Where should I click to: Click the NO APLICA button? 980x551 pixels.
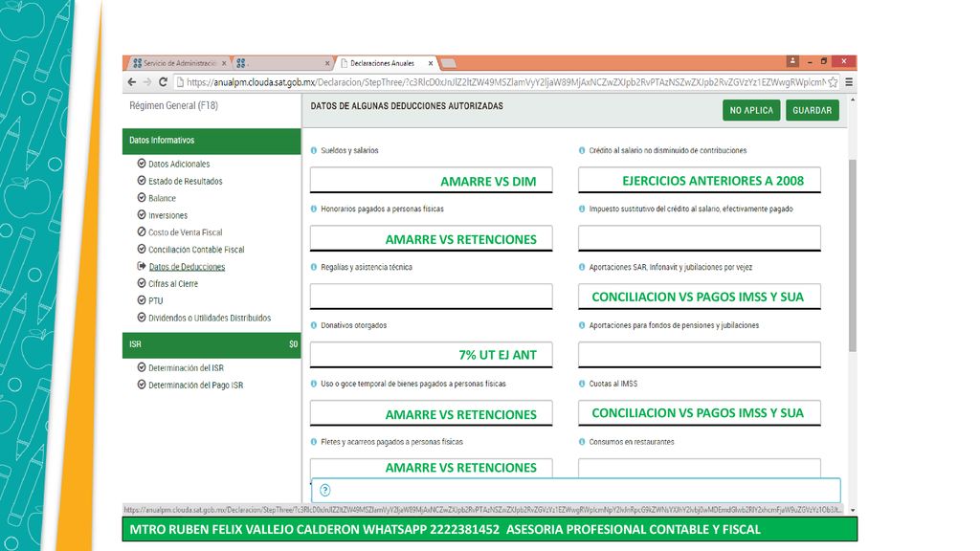751,111
